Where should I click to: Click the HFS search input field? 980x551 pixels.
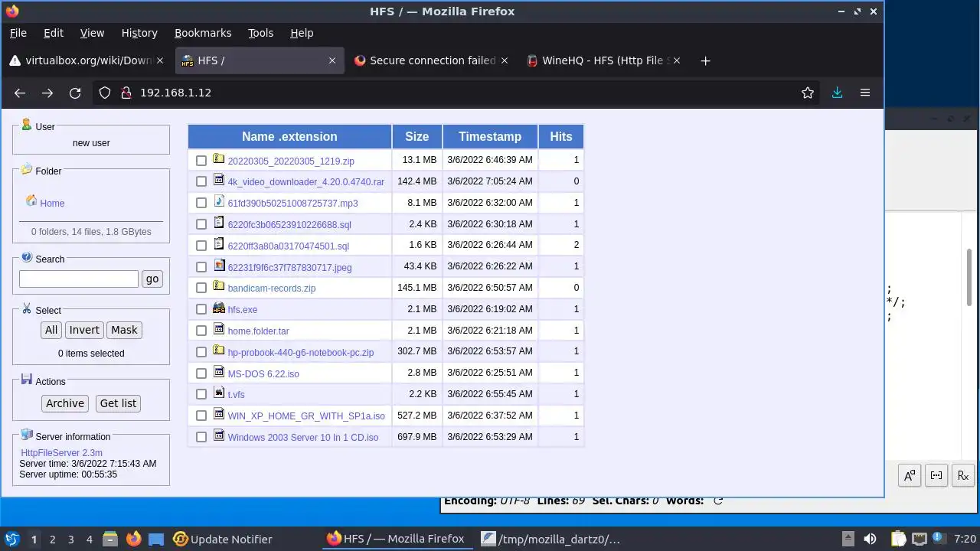[x=79, y=279]
